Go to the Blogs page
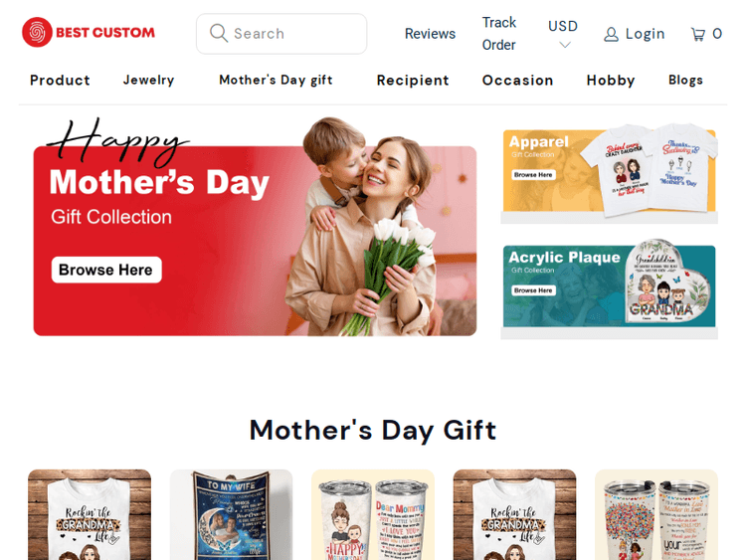746x560 pixels. click(685, 80)
